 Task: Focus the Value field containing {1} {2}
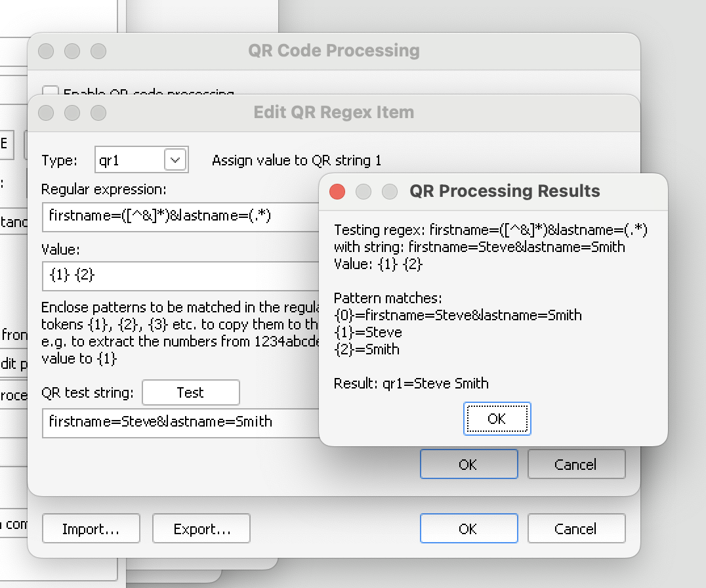(x=177, y=275)
